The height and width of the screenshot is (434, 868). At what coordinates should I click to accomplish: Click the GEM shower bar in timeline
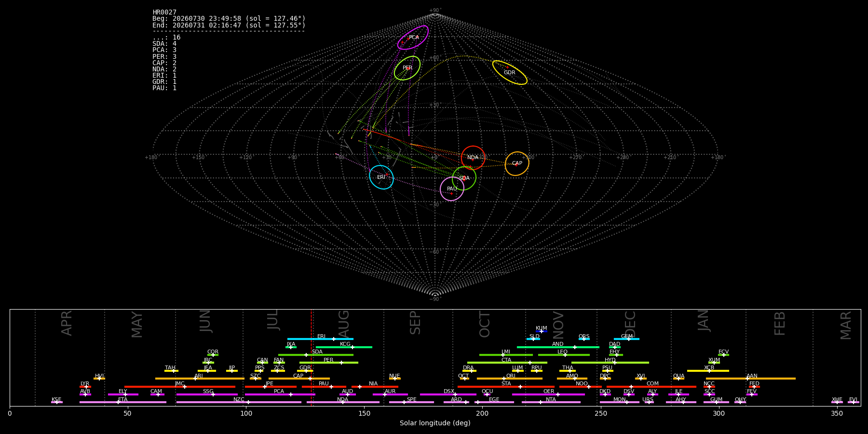[x=626, y=339]
